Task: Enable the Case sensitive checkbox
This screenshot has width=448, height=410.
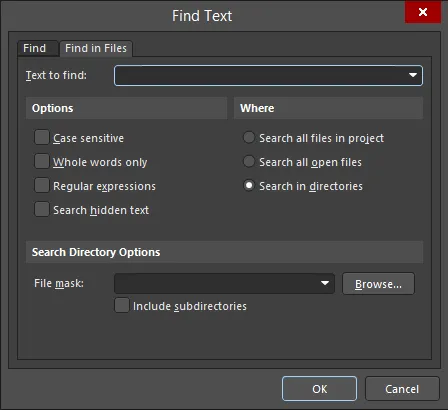Action: click(x=42, y=138)
